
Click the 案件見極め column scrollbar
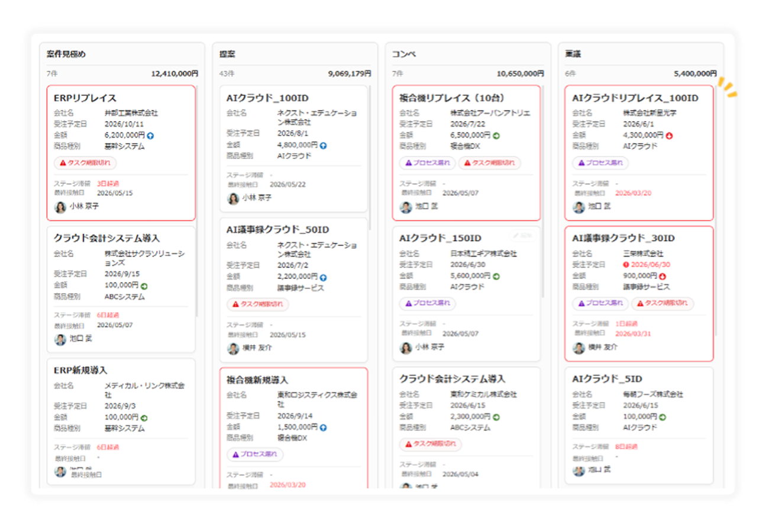point(198,201)
